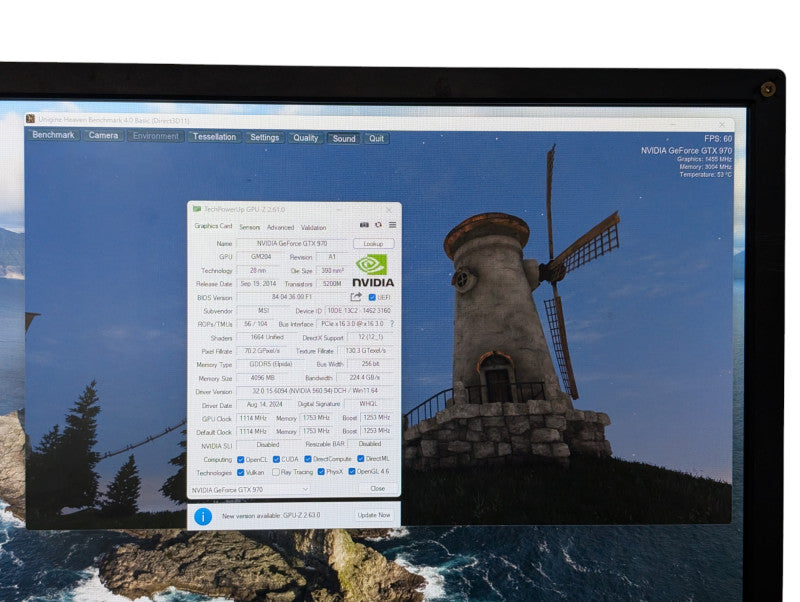Click the Quit button in Heaven
Viewport: 800px width, 602px height.
pos(377,138)
